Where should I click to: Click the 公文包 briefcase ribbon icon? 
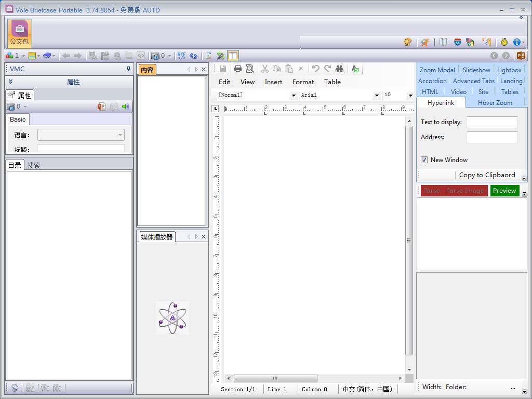click(x=20, y=33)
